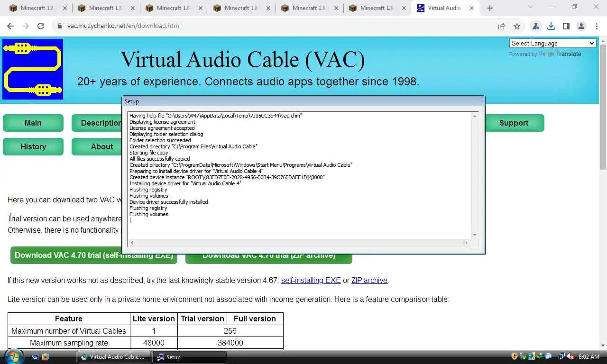Open the Windows Start orb

click(13, 356)
